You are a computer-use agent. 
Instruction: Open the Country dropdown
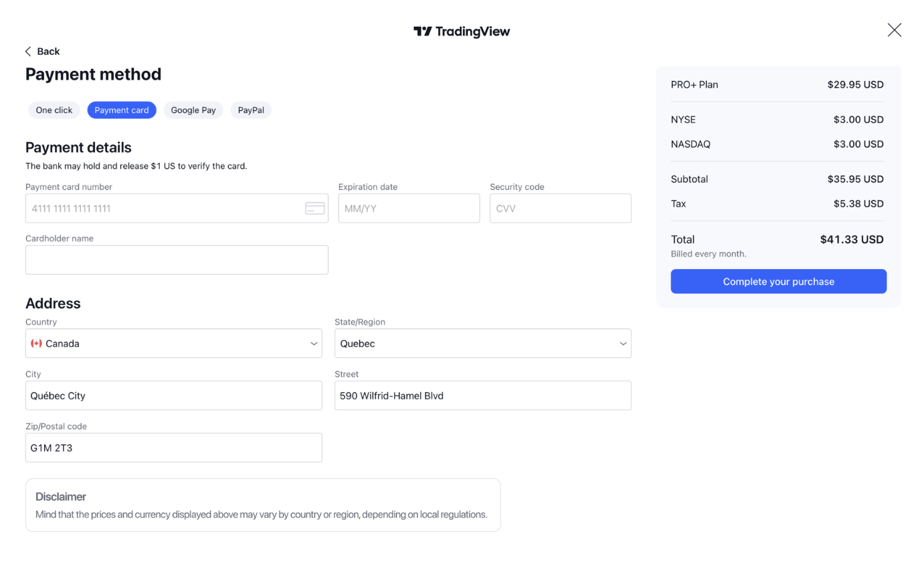174,343
